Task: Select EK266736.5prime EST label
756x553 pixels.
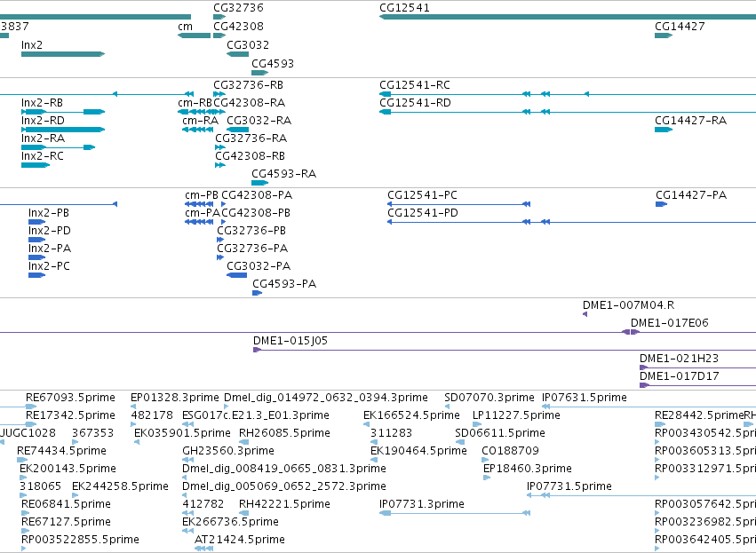Action: coord(230,522)
